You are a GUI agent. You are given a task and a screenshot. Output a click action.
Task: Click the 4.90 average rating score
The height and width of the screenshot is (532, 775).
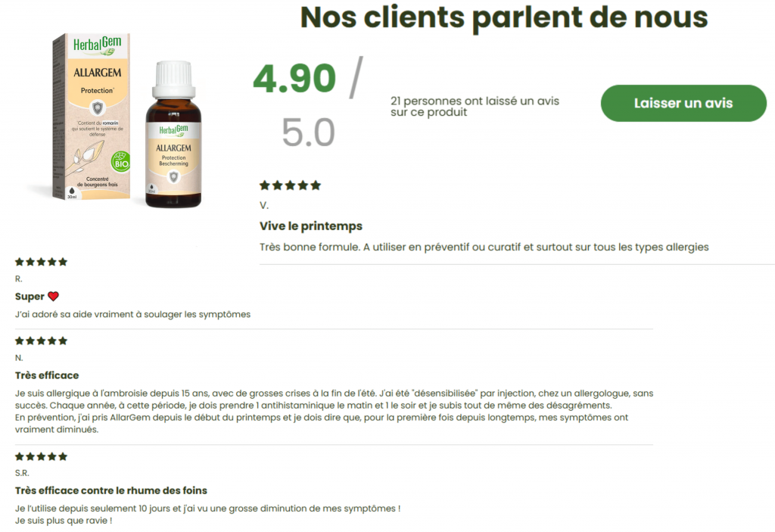coord(294,78)
